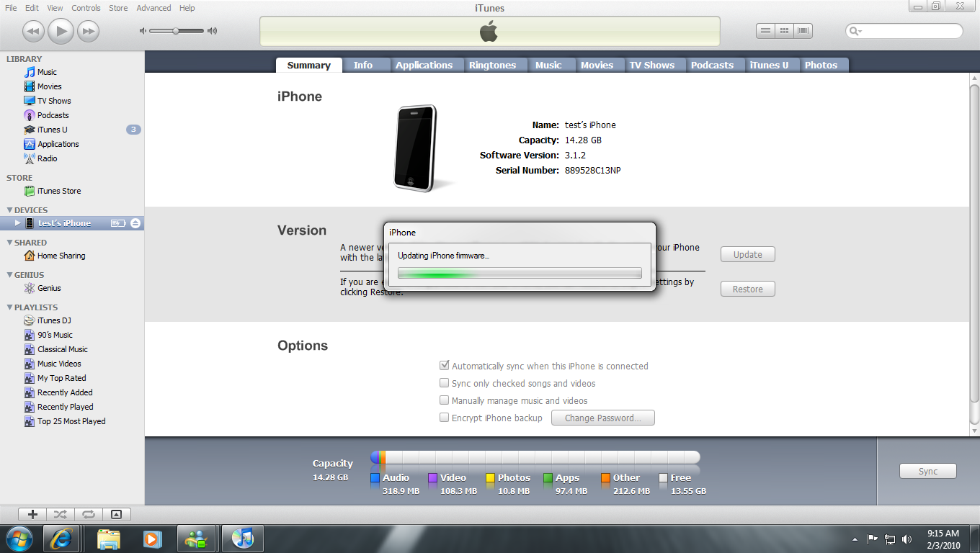
Task: Select Radio in the sidebar
Action: click(x=40, y=158)
